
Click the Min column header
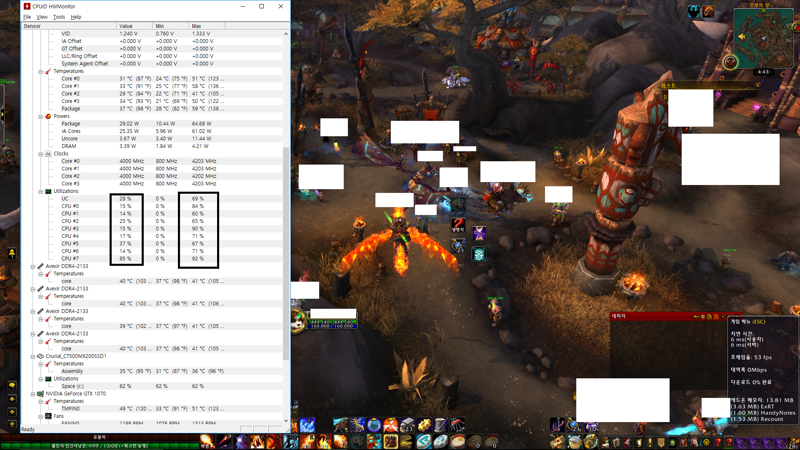[171, 26]
